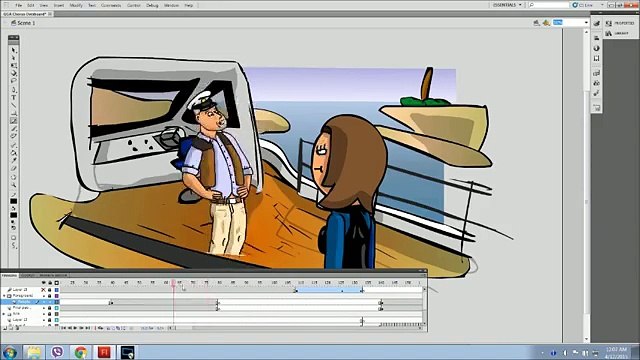
Task: Click the Help search field
Action: [x=549, y=5]
